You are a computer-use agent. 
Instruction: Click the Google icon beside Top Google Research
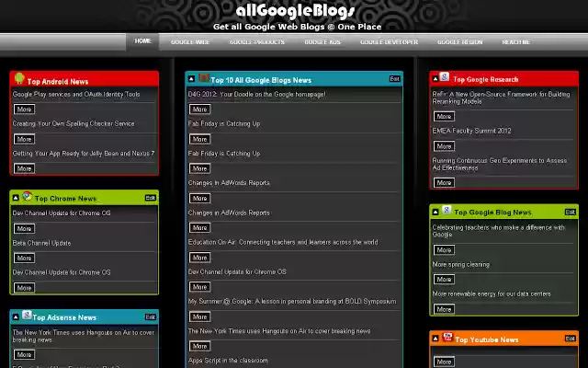(445, 77)
